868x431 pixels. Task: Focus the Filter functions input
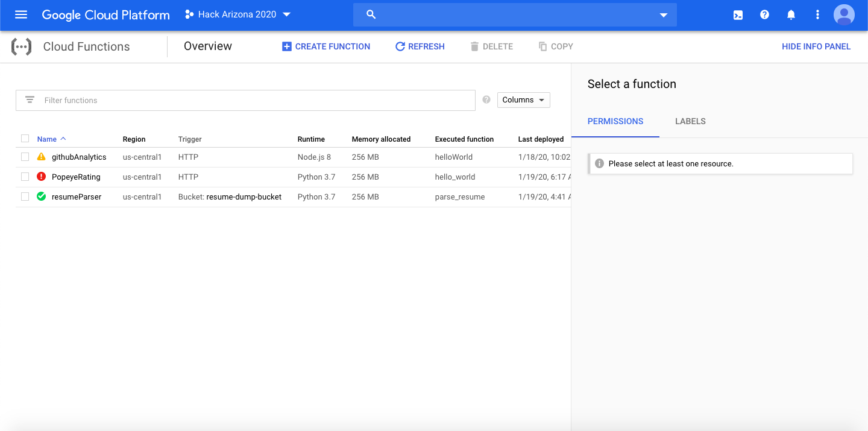(x=245, y=100)
